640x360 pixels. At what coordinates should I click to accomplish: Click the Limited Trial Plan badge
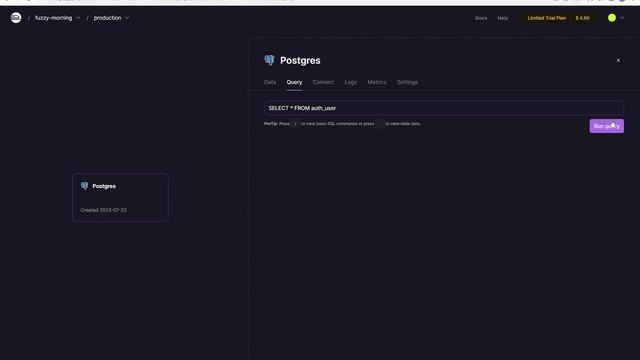click(x=547, y=18)
